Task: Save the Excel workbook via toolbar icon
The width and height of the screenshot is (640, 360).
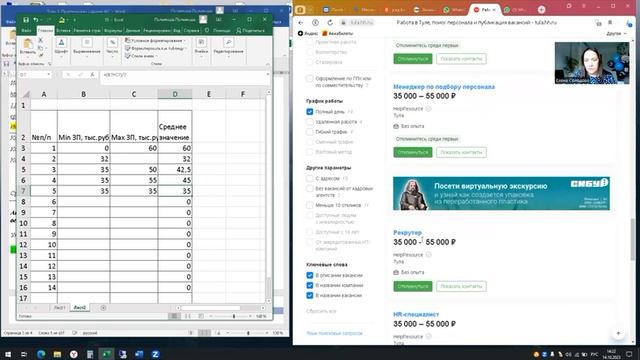Action: [26, 20]
